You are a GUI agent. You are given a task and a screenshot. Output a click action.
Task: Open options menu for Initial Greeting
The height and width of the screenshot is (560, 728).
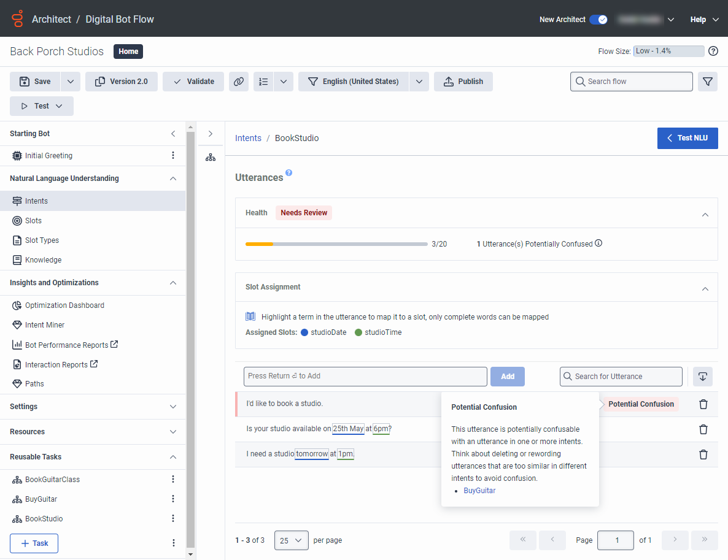pos(173,155)
